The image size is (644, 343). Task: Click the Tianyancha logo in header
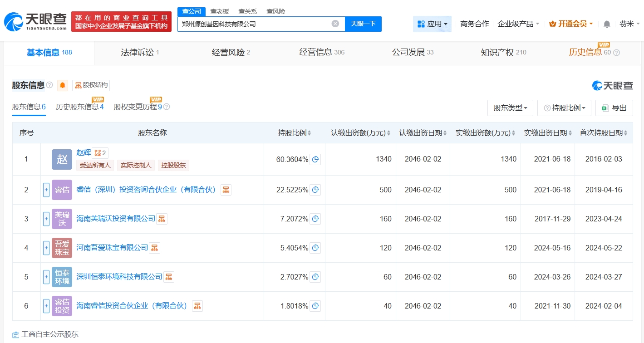[35, 22]
